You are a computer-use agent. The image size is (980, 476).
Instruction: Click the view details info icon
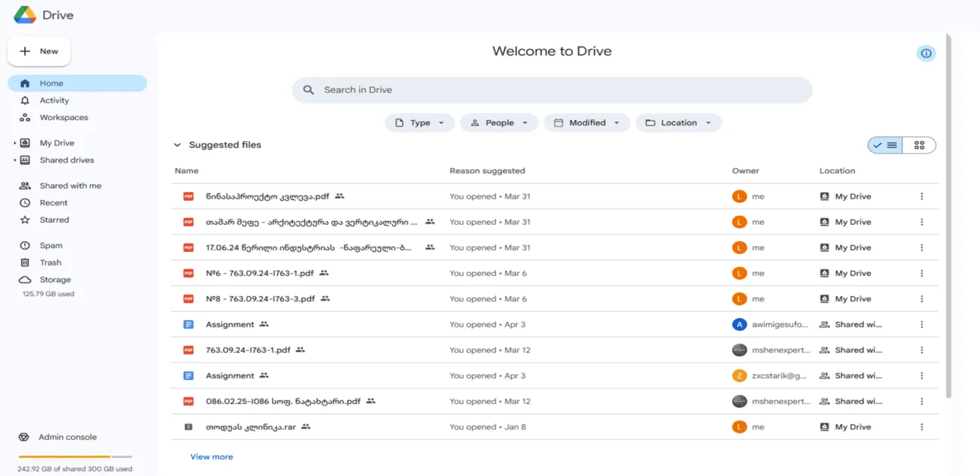926,53
